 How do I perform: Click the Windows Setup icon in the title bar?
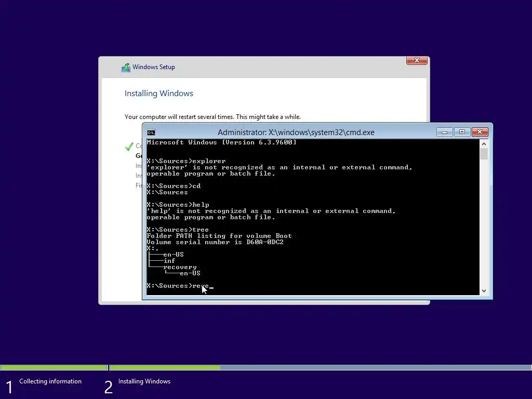click(126, 68)
